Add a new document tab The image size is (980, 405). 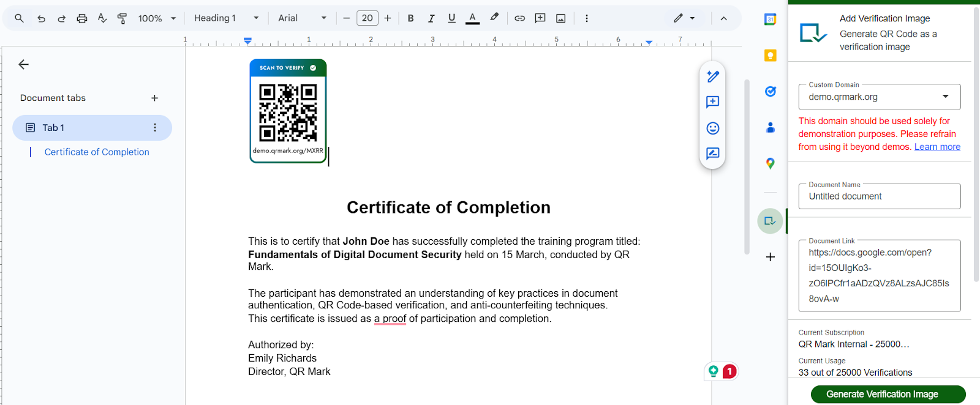coord(155,98)
